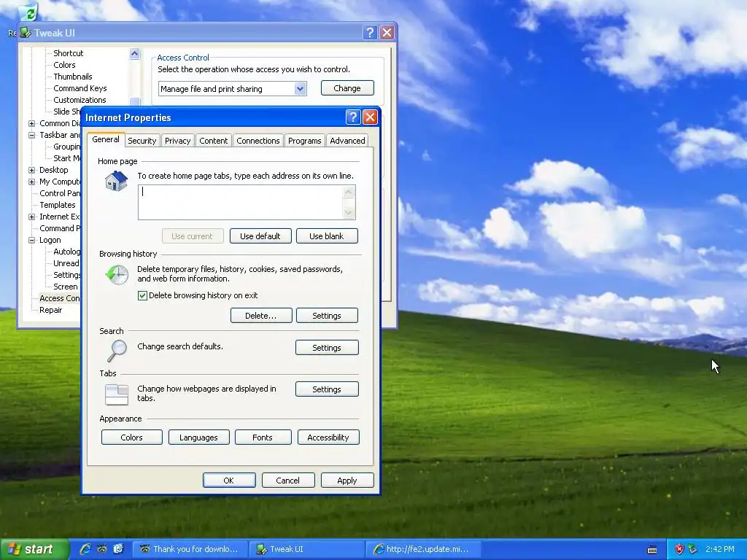The height and width of the screenshot is (560, 747).
Task: Switch to the General tab
Action: [106, 139]
